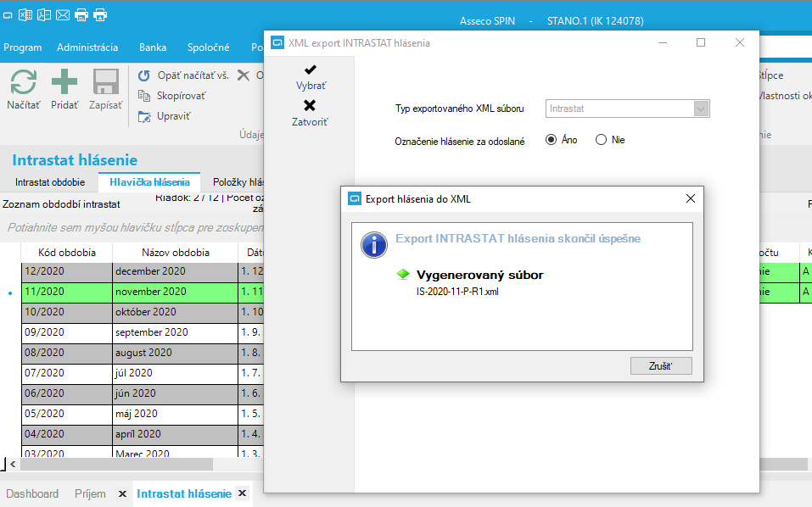The width and height of the screenshot is (812, 507).
Task: Switch to the Intrastat obdobie tab
Action: (x=50, y=182)
